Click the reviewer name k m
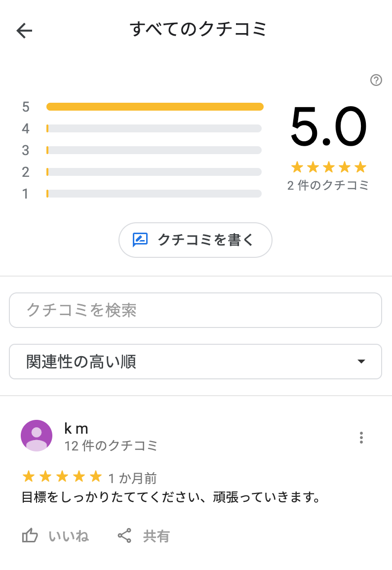The width and height of the screenshot is (392, 570). 77,429
